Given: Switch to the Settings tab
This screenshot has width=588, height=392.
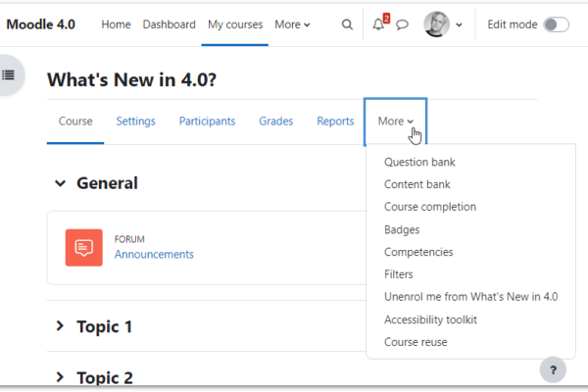Looking at the screenshot, I should pos(136,122).
